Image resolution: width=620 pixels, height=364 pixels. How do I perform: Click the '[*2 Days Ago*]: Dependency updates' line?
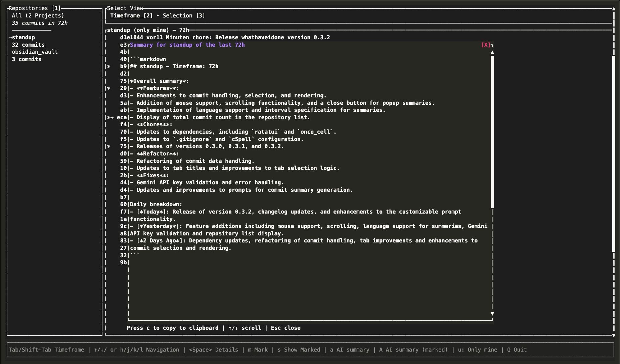(x=304, y=240)
